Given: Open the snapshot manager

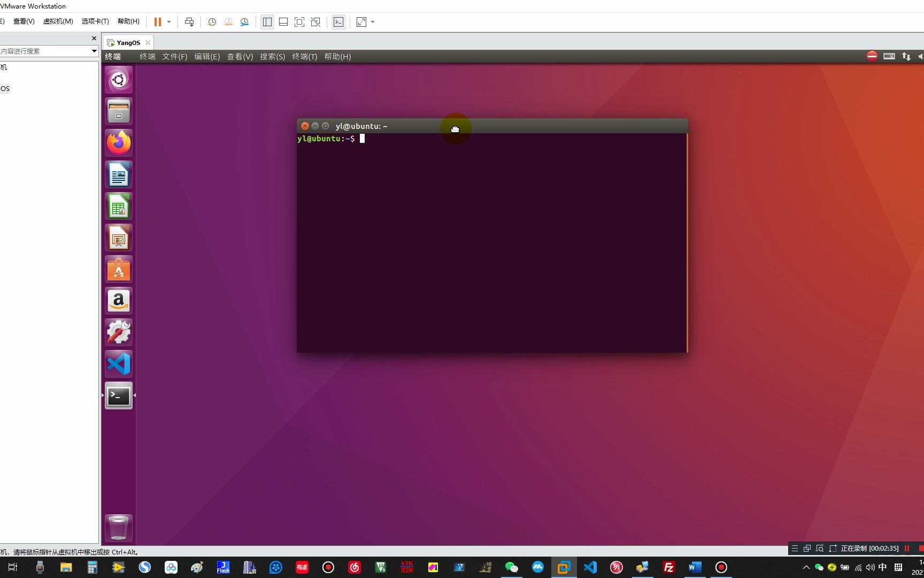Looking at the screenshot, I should 244,22.
